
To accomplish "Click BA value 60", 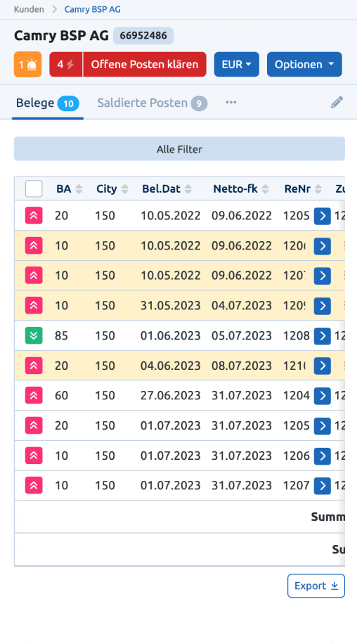I will tap(62, 396).
